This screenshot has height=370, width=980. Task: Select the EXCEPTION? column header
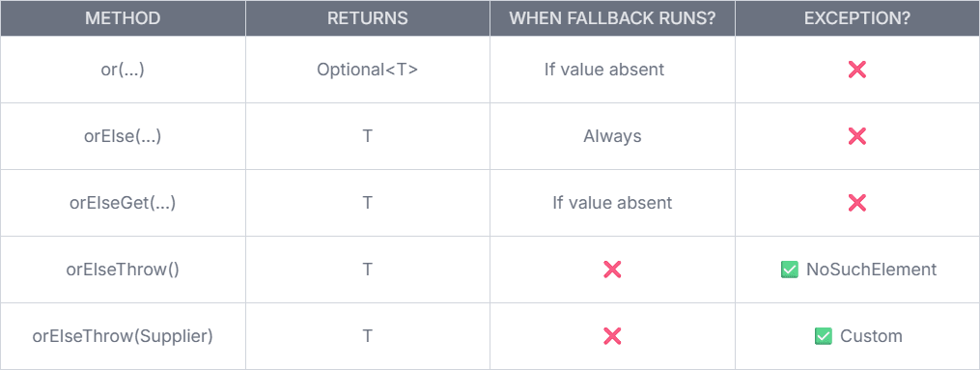[x=857, y=18]
